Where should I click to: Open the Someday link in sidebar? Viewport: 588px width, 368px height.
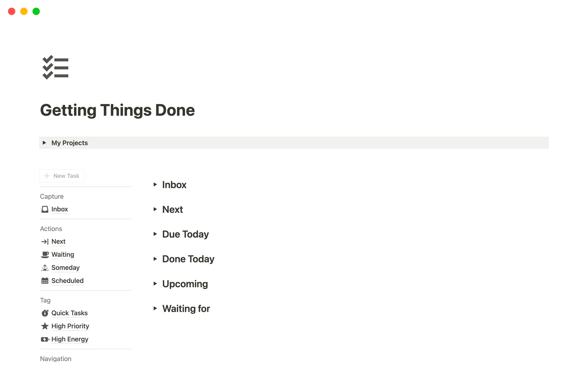click(x=66, y=268)
